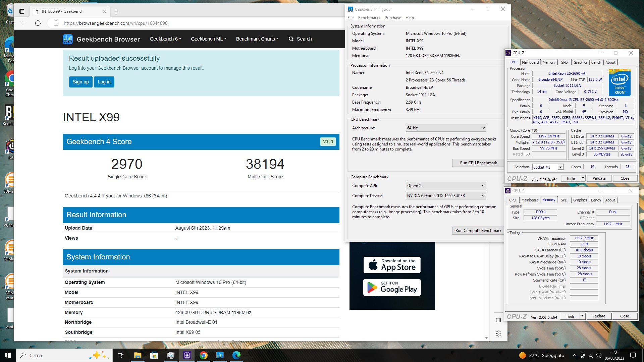Expand the Architecture 64-bit combo box
This screenshot has width=644, height=362.
pos(446,128)
